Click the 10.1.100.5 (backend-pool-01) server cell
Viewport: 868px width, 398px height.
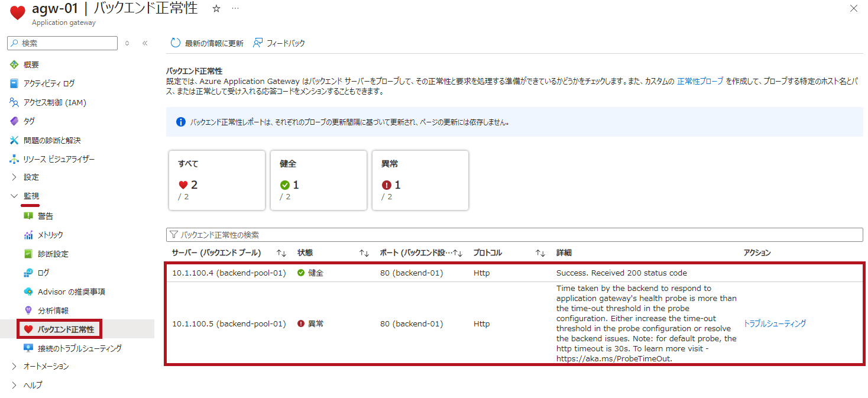coord(229,323)
